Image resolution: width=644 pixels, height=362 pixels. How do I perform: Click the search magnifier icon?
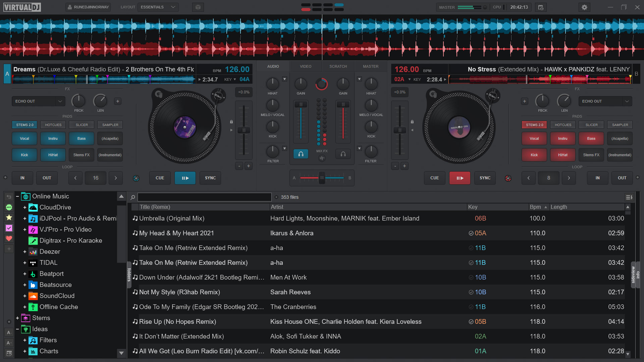pyautogui.click(x=133, y=197)
